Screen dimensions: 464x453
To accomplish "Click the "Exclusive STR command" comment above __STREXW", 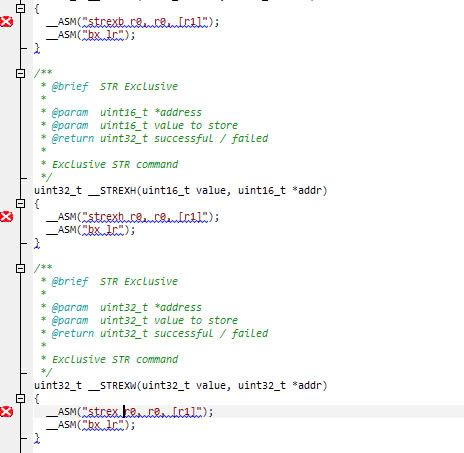I will click(x=115, y=360).
